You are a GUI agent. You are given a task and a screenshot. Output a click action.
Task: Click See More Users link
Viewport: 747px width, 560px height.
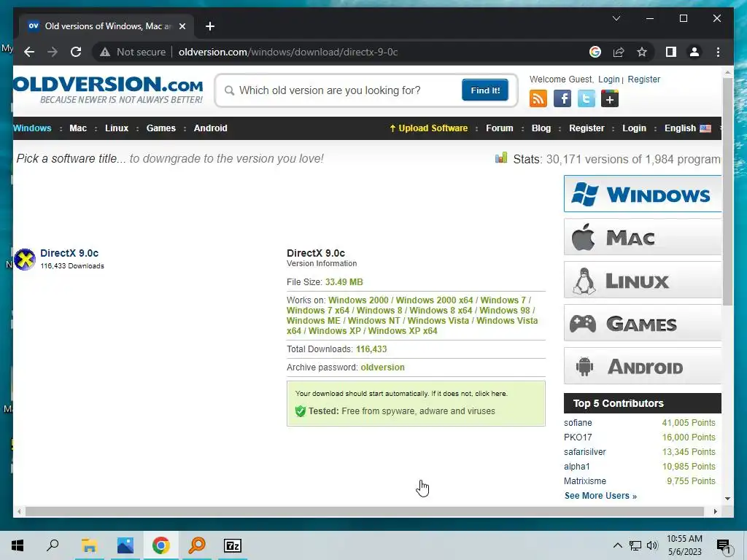click(x=600, y=496)
